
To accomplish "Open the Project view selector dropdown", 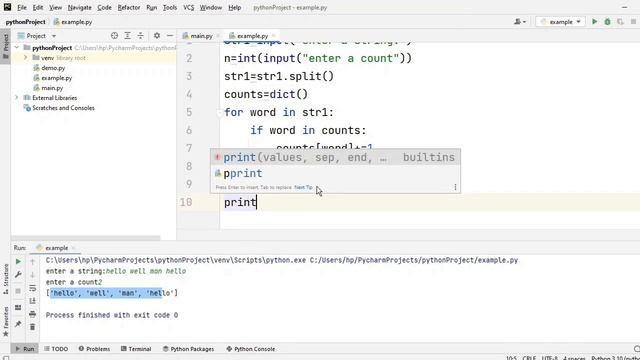I will [37, 36].
